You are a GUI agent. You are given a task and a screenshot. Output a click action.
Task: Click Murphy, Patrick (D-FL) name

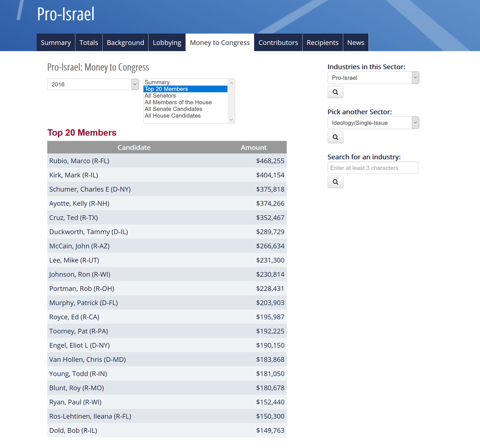click(84, 302)
